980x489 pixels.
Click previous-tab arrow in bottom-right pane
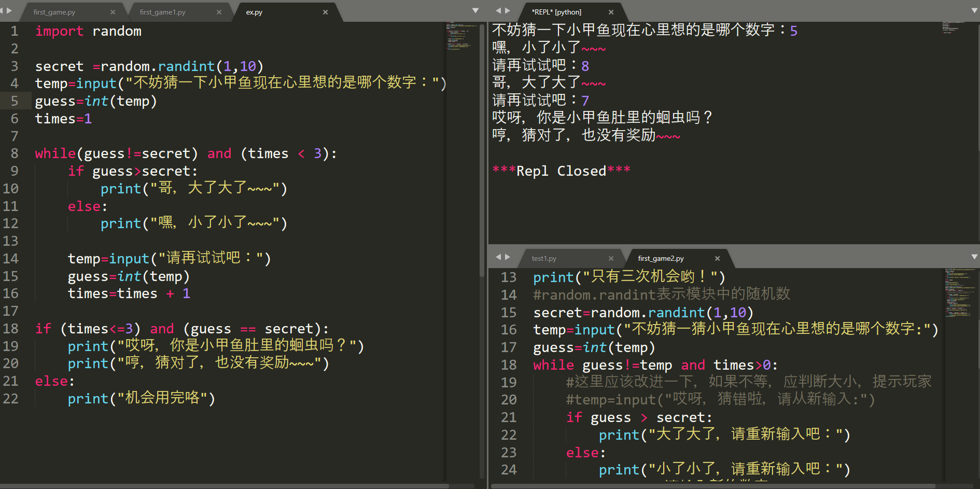[498, 257]
